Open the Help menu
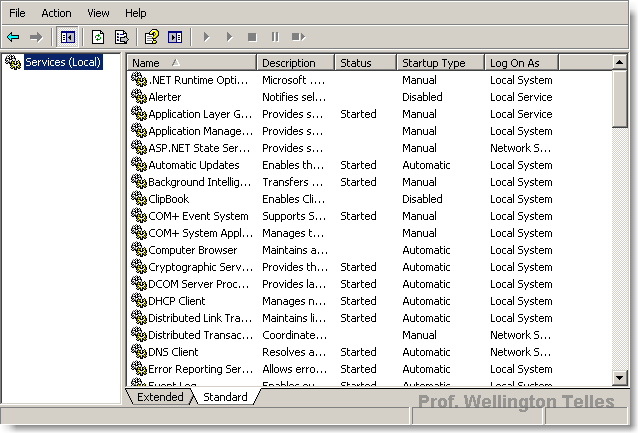Screen dimensions: 638x433 point(135,13)
